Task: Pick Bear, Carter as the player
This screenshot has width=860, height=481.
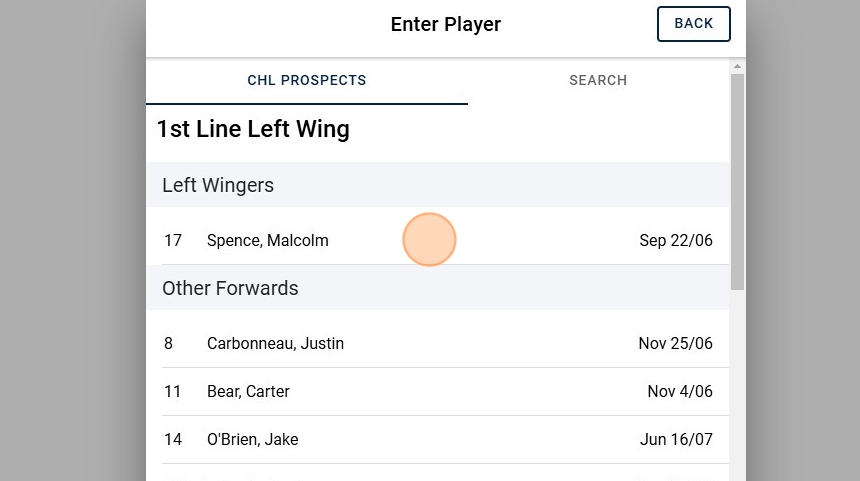Action: click(x=248, y=391)
